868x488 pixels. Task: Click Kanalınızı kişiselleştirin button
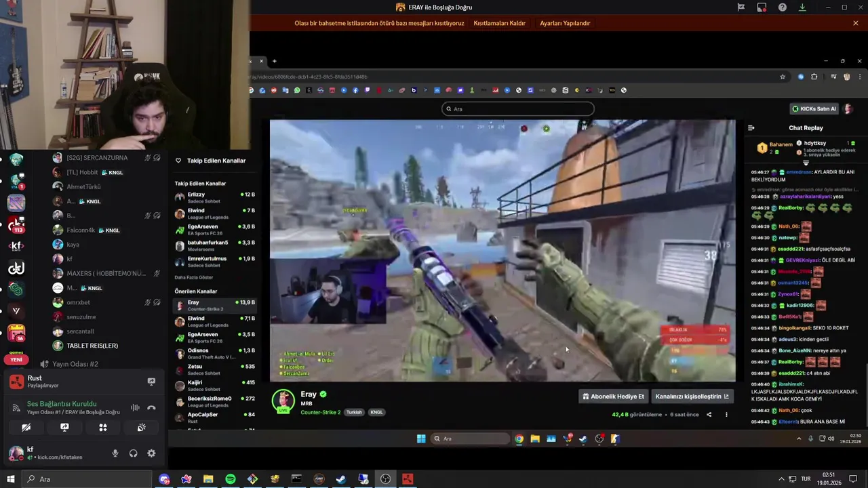click(692, 396)
